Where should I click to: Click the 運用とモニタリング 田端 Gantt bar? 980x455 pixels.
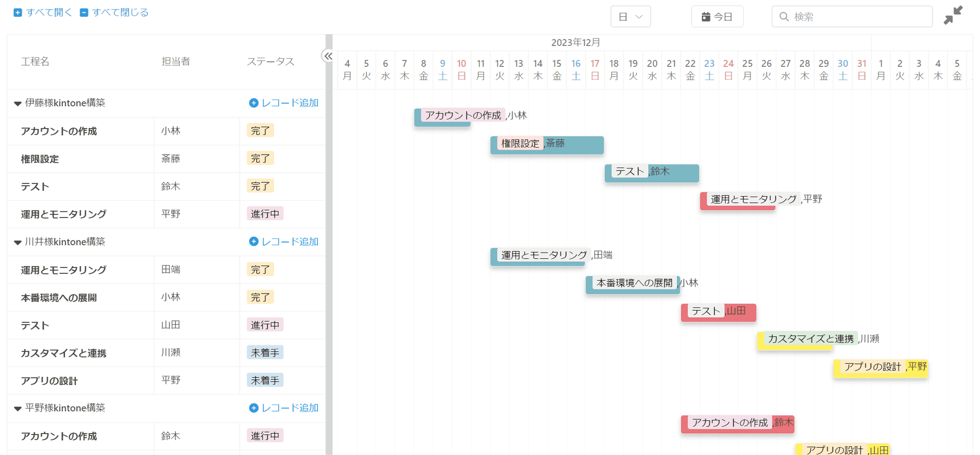[537, 256]
